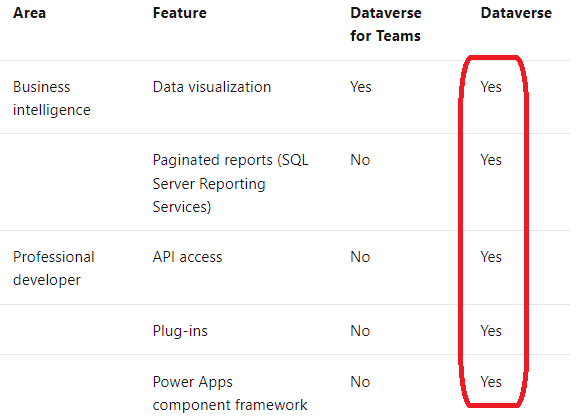Click the Paginated reports feature text

(231, 183)
